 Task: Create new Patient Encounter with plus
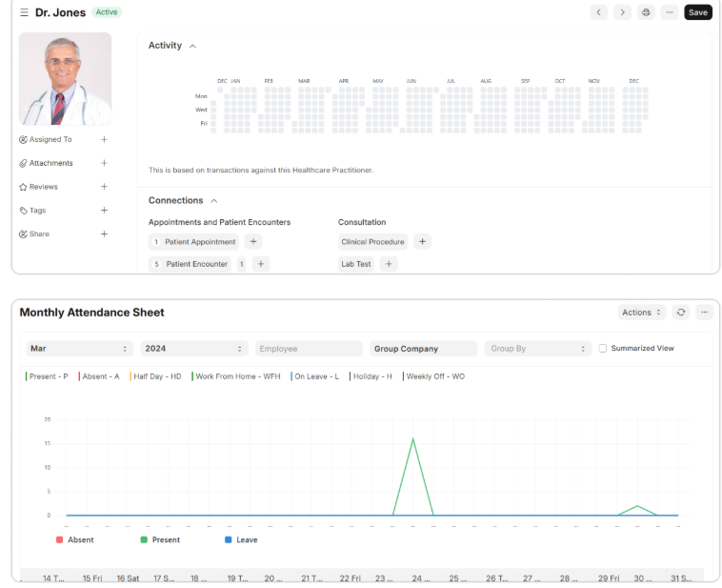[261, 264]
